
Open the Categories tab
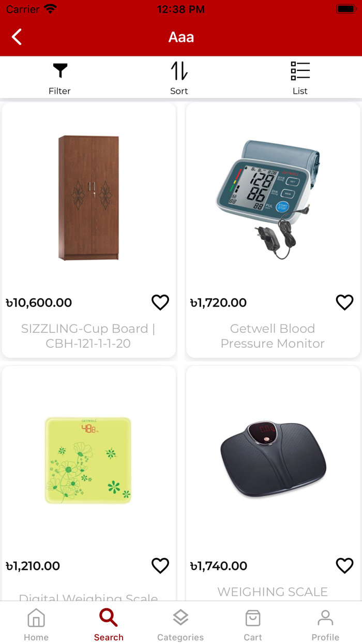coord(180,624)
